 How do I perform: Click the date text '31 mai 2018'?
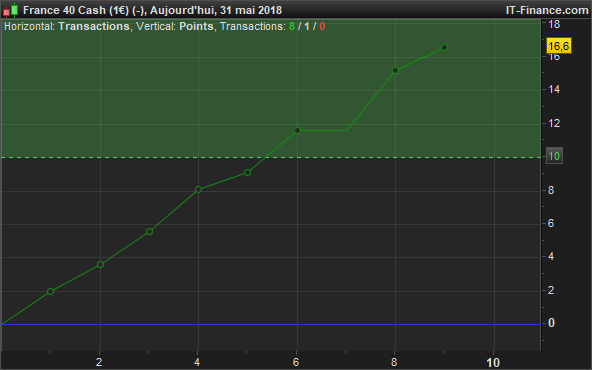coord(251,10)
